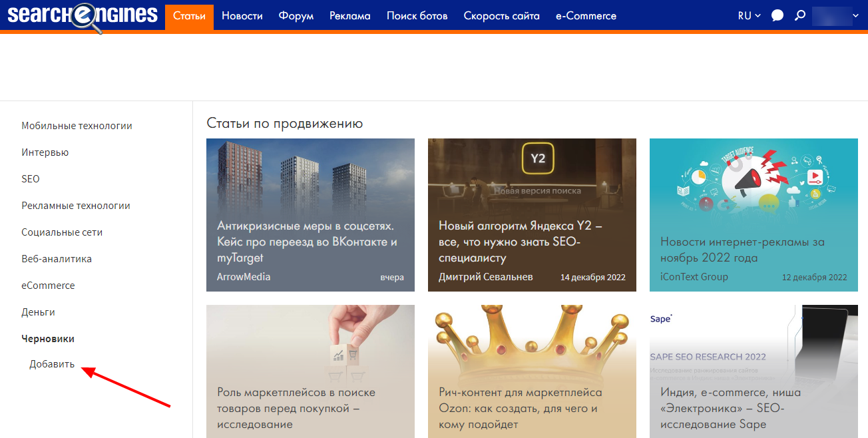Open the e-Commerce navigation item
The image size is (868, 438).
586,15
